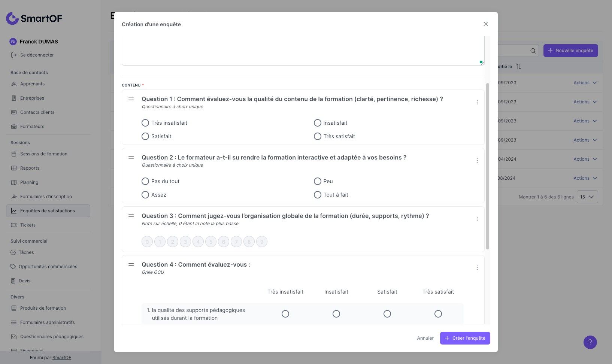
Task: Expand the Actions dropdown for the 08/2024 row
Action: [x=585, y=178]
